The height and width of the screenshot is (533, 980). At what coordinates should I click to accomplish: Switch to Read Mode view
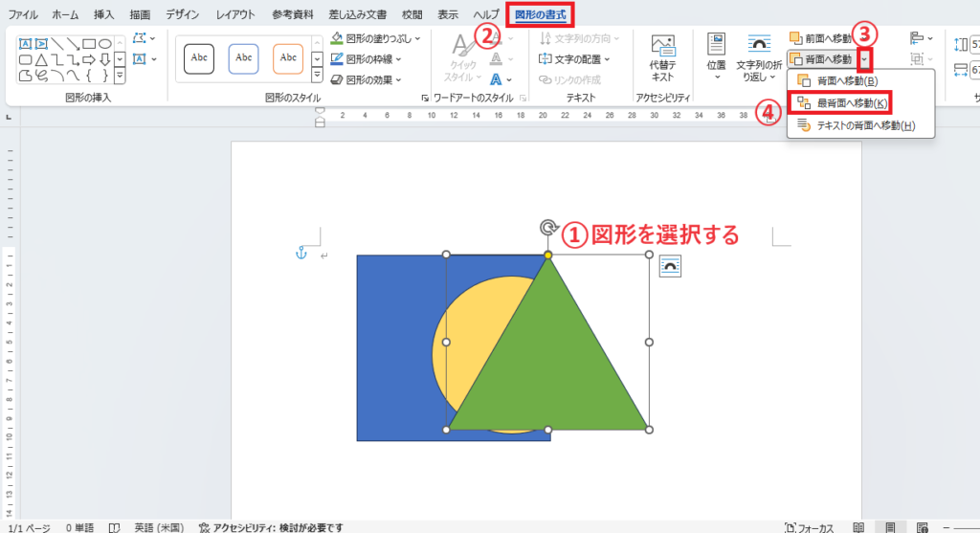click(x=858, y=527)
